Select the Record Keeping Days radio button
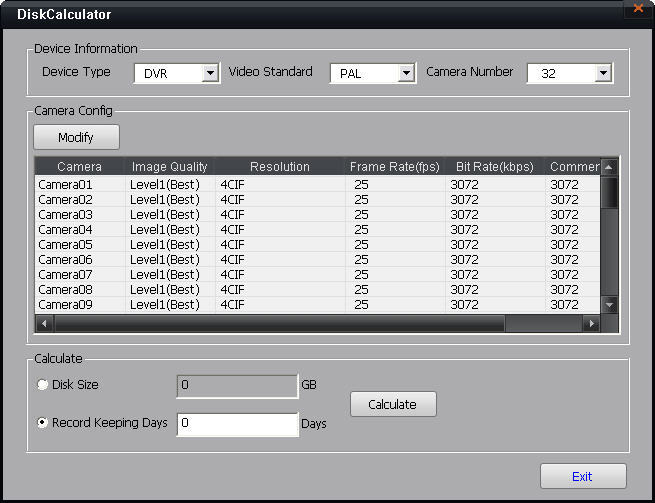This screenshot has width=655, height=503. tap(42, 423)
